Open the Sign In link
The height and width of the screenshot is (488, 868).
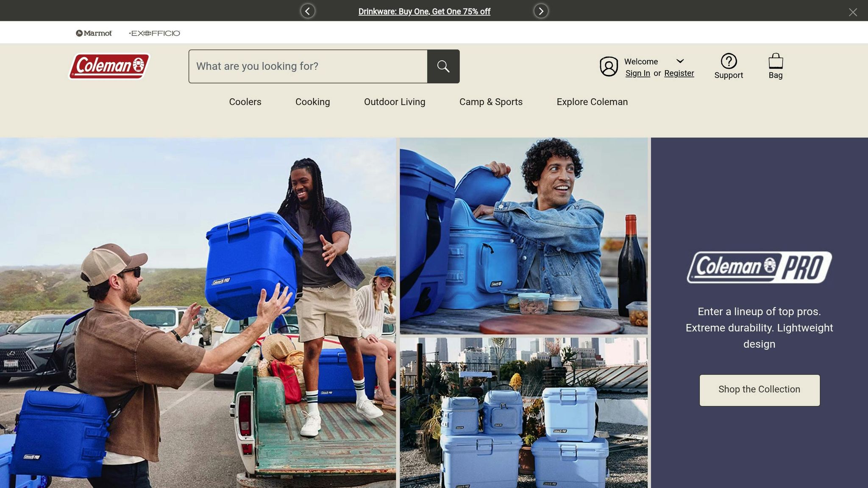click(x=637, y=73)
